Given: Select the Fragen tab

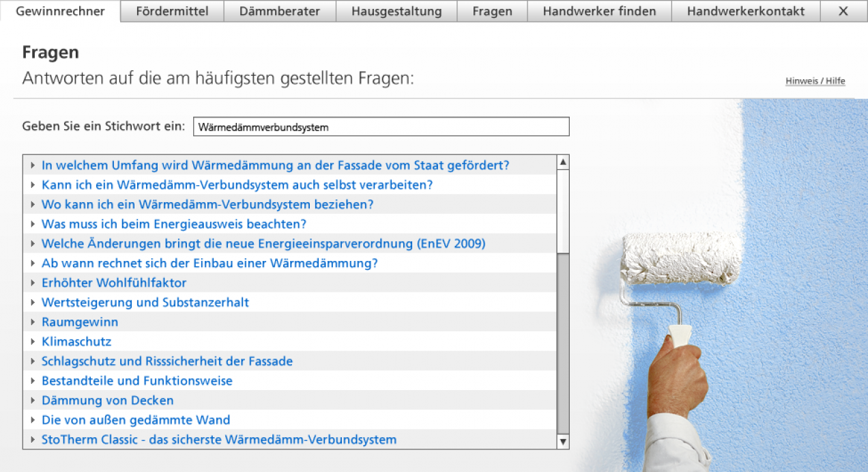Looking at the screenshot, I should (x=492, y=11).
